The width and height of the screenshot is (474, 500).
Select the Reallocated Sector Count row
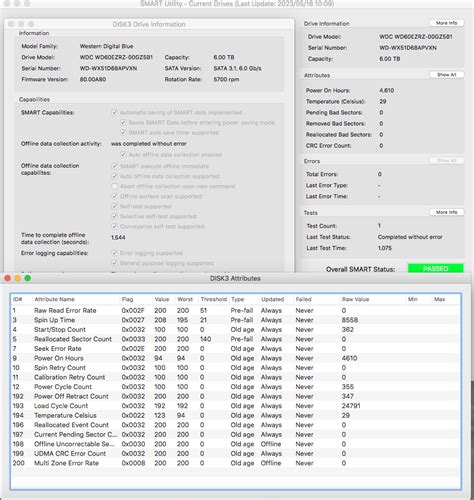pos(236,339)
